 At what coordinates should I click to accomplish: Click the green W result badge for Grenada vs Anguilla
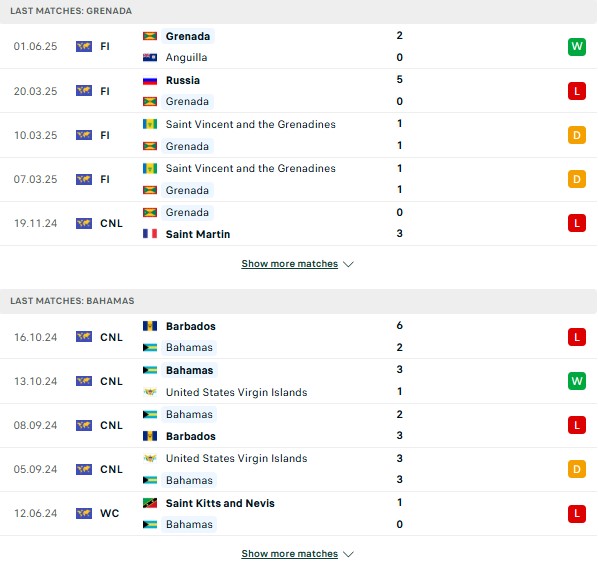576,47
